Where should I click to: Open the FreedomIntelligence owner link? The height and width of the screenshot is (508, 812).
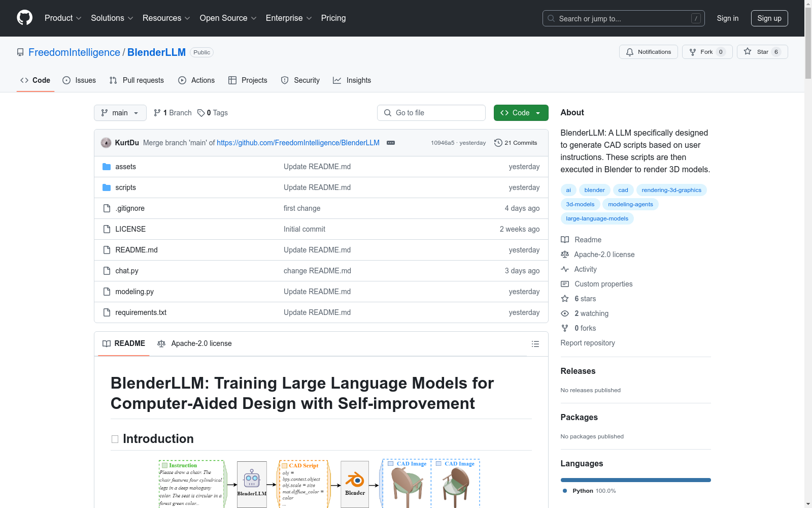(x=74, y=52)
